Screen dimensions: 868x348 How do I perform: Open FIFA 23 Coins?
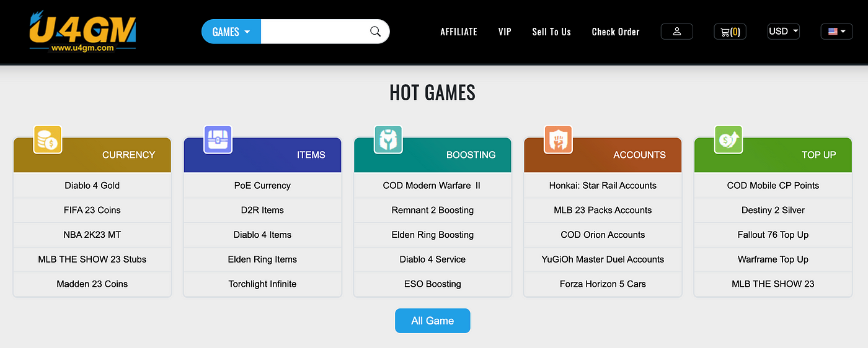click(92, 210)
